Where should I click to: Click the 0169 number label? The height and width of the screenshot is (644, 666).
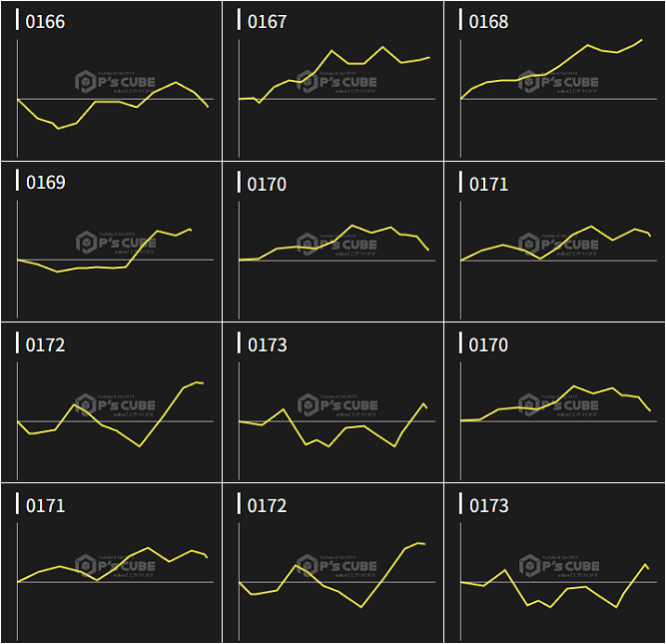45,183
